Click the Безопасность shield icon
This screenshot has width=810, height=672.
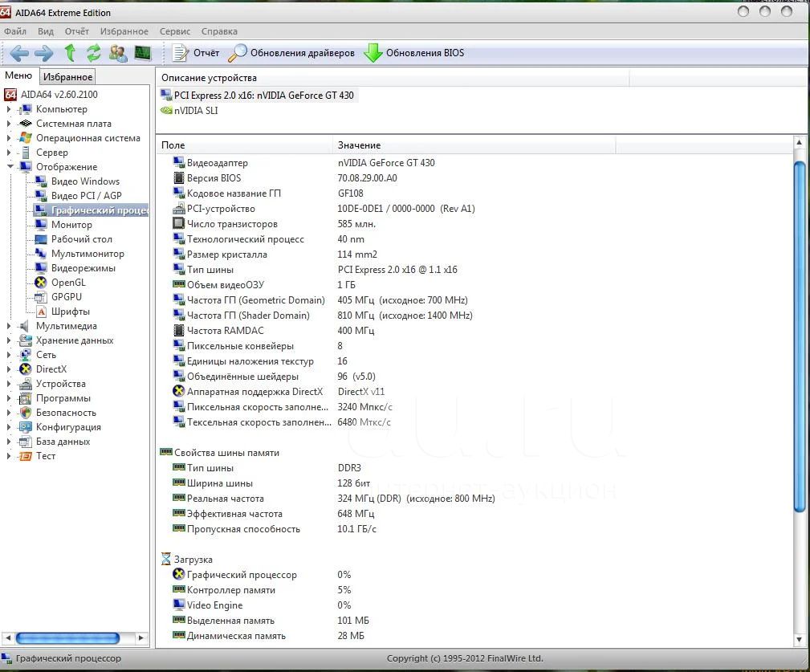click(26, 413)
